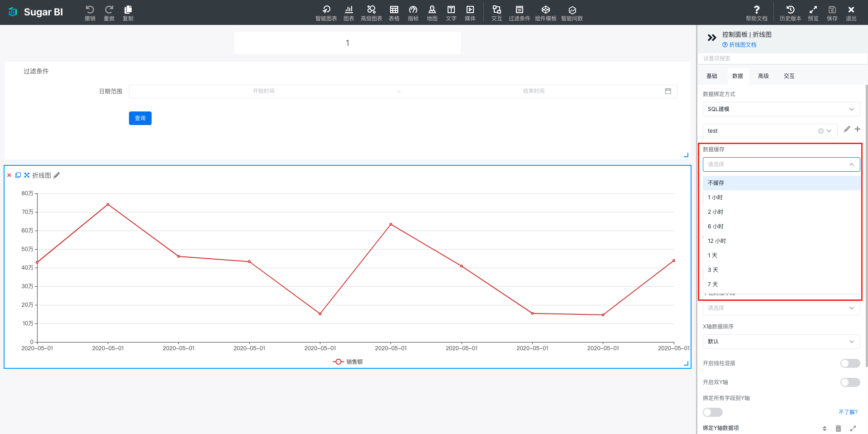Delete the line chart with red X
Image resolution: width=868 pixels, height=434 pixels.
(x=9, y=175)
